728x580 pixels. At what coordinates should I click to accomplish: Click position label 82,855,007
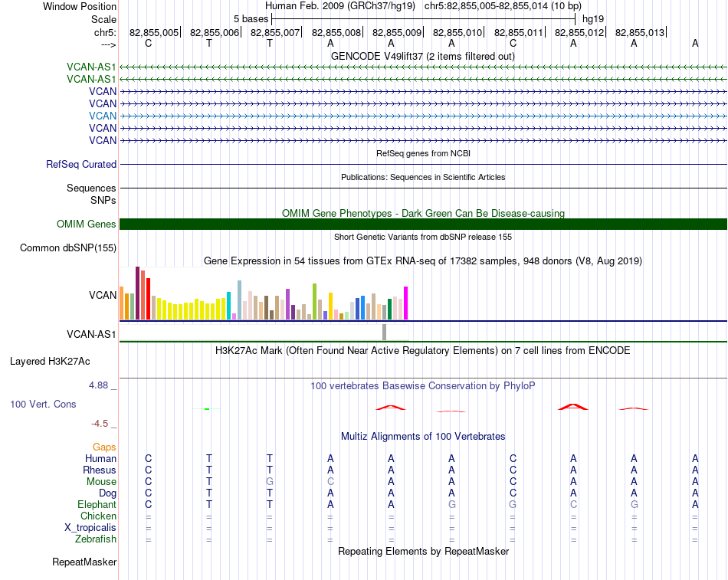point(275,32)
